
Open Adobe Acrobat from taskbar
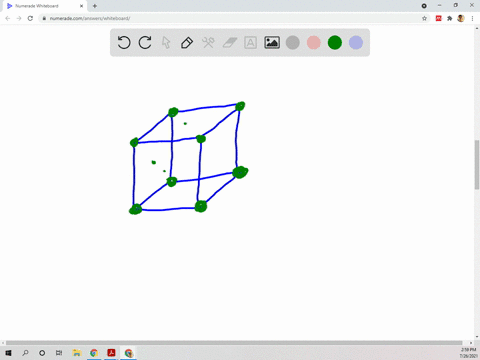pyautogui.click(x=111, y=353)
